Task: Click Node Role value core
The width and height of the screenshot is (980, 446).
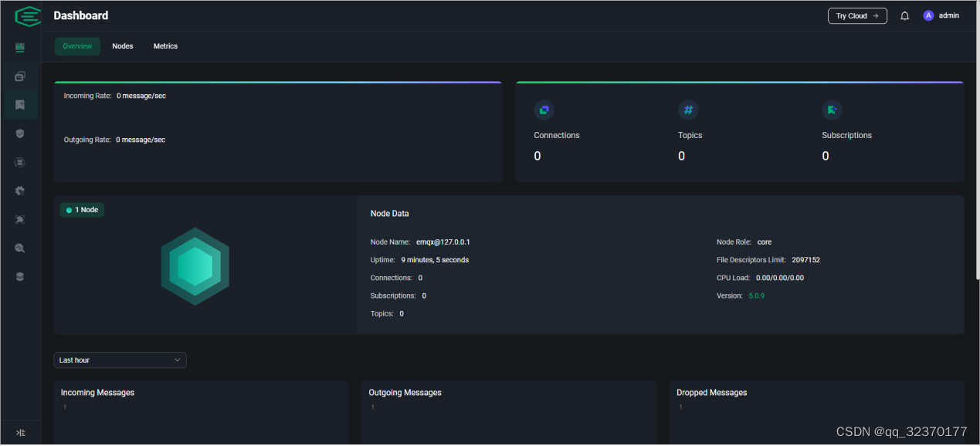Action: click(x=765, y=242)
